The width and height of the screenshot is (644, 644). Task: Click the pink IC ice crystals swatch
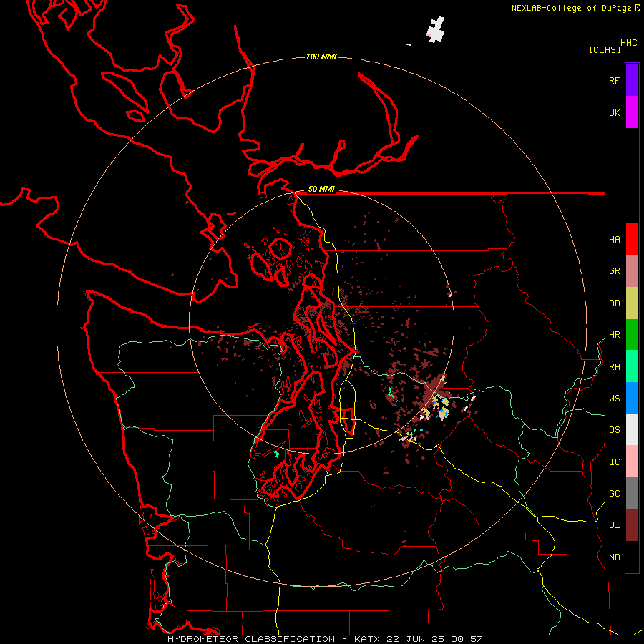pos(632,462)
